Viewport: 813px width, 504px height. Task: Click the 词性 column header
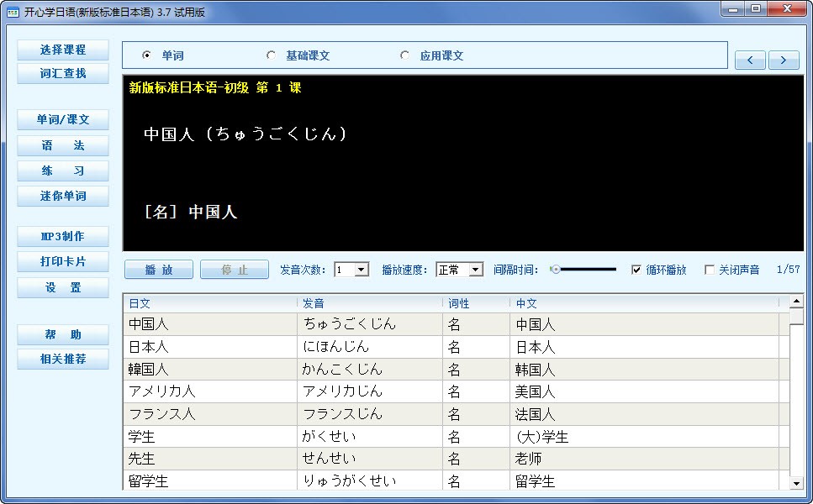(476, 303)
